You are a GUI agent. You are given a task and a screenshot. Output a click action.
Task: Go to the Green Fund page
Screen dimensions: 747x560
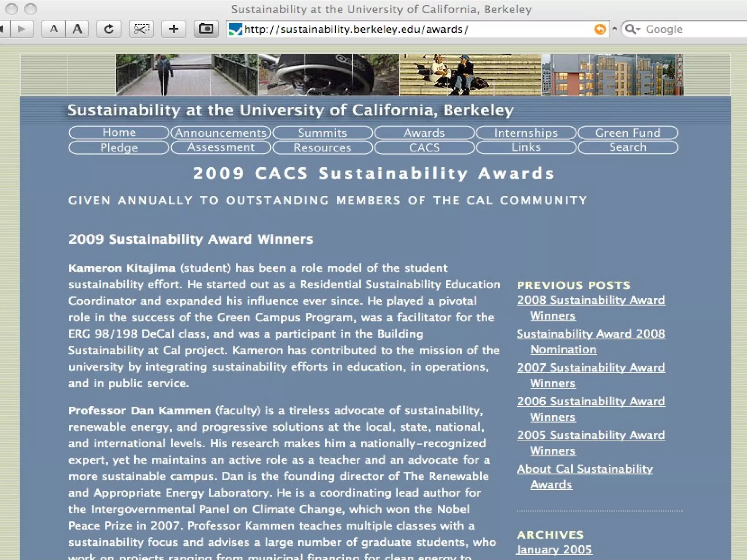coord(628,133)
